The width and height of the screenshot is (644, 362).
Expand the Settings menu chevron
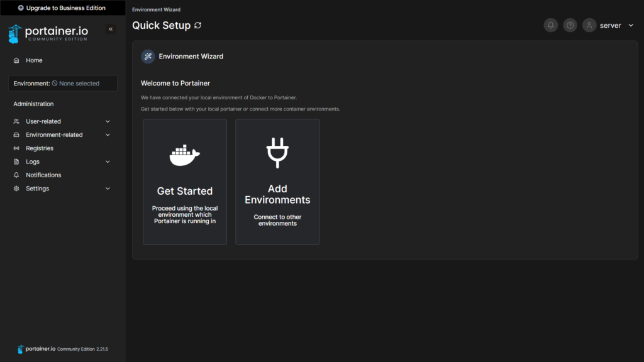tap(108, 189)
